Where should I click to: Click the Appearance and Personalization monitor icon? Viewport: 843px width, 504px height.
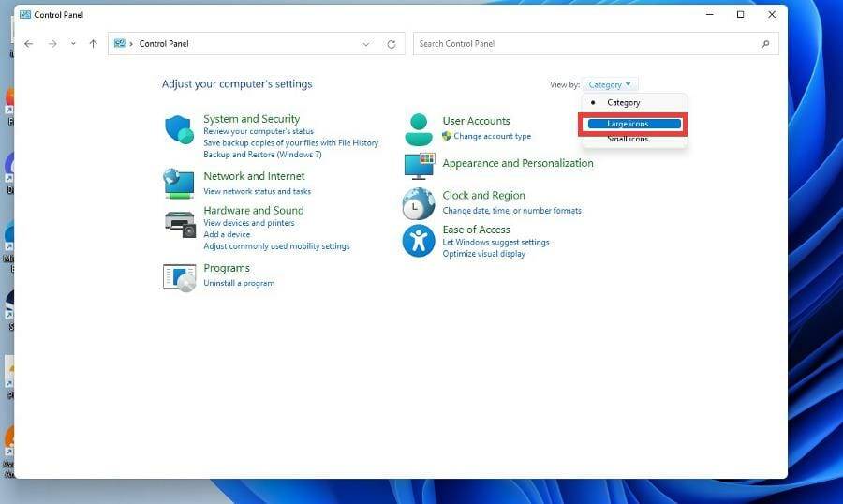[419, 166]
